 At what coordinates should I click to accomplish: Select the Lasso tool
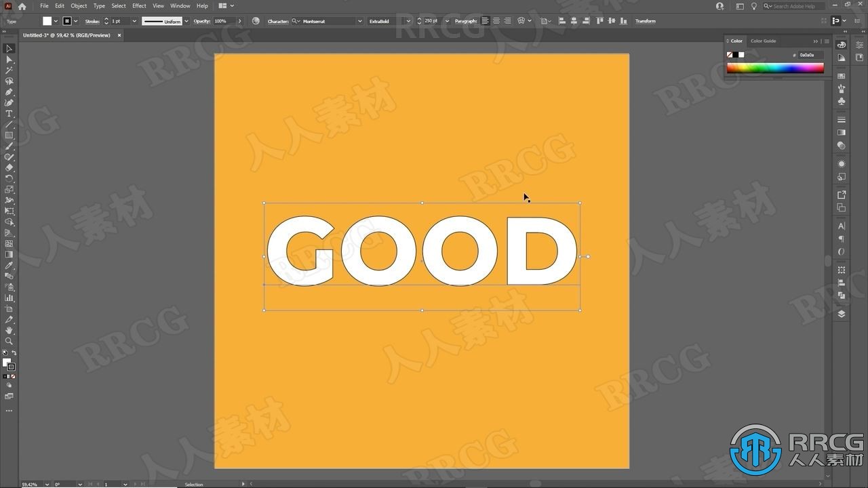click(x=9, y=81)
